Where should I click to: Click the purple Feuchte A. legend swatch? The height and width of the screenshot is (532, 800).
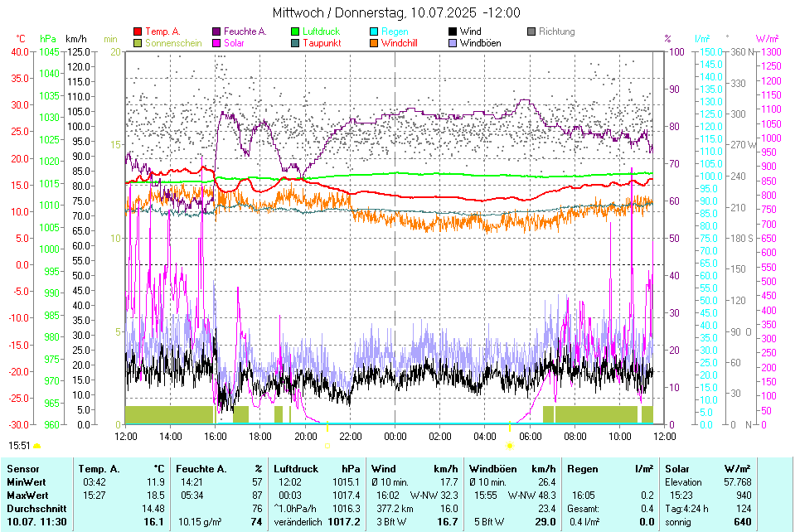216,31
